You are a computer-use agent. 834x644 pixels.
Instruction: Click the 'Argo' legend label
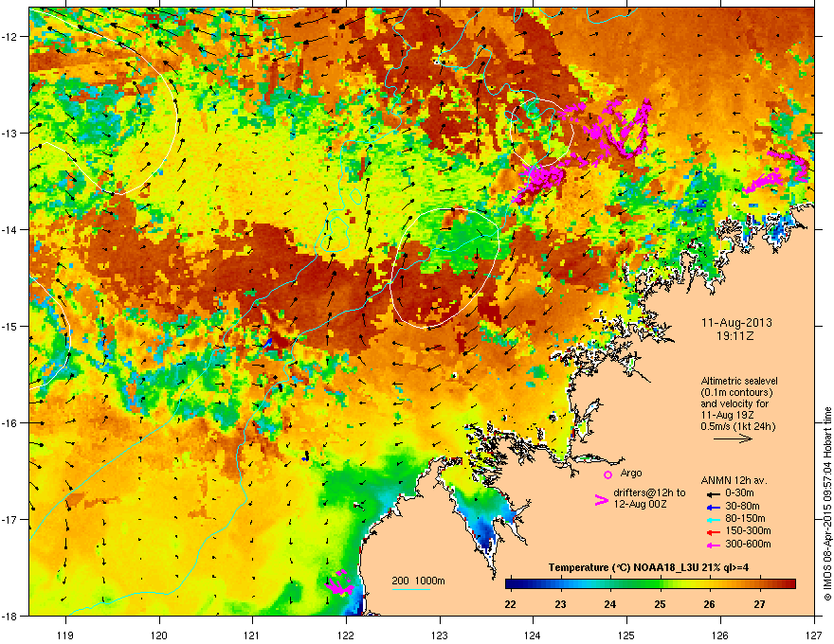(x=631, y=473)
